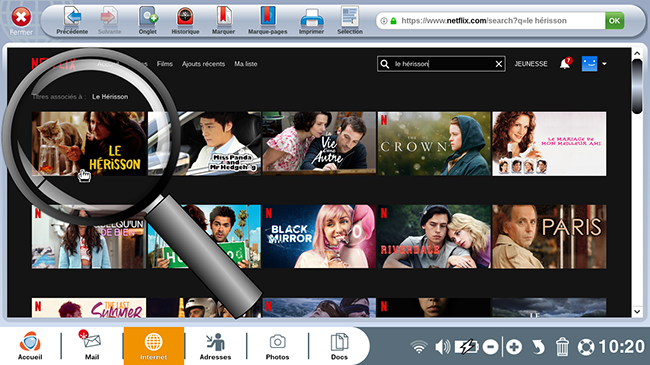Viewport: 650px width, 365px height.
Task: Open the Historique browsing history
Action: click(x=185, y=21)
